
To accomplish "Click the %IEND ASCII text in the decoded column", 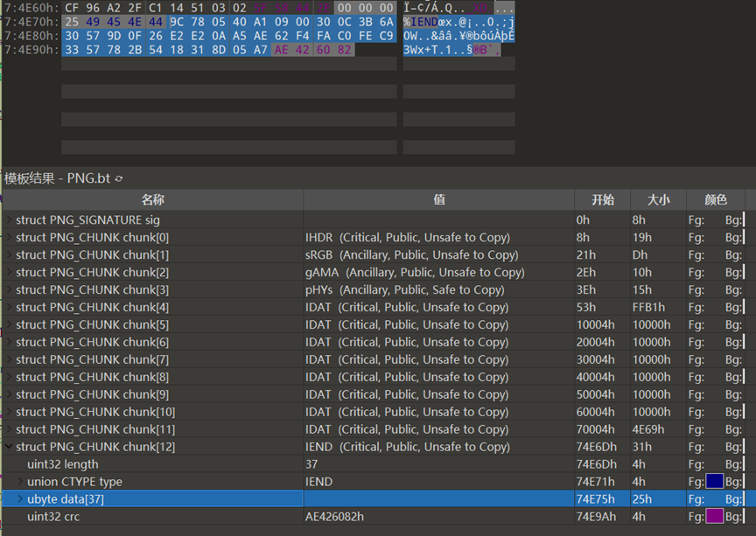I will click(x=420, y=22).
